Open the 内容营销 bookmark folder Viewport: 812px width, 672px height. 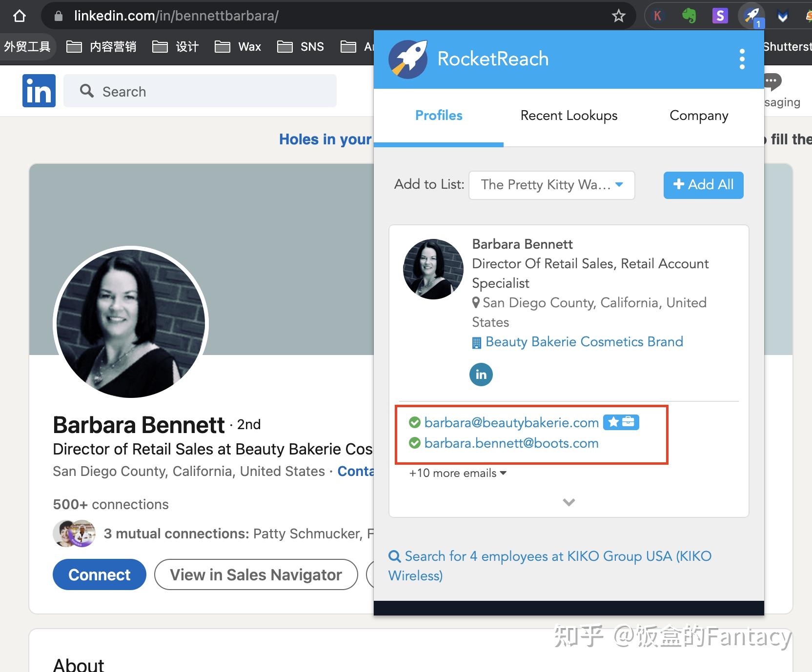pyautogui.click(x=101, y=47)
